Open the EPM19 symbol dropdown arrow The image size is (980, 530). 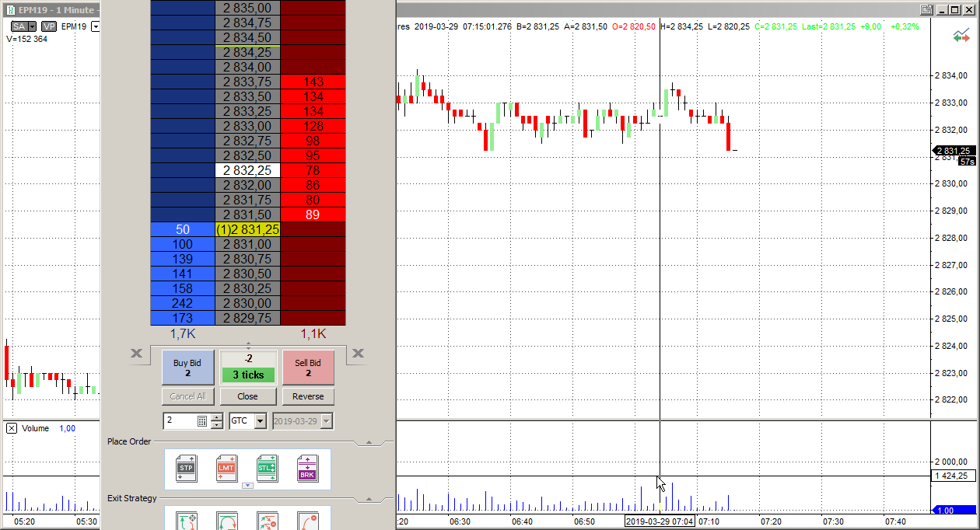coord(96,26)
